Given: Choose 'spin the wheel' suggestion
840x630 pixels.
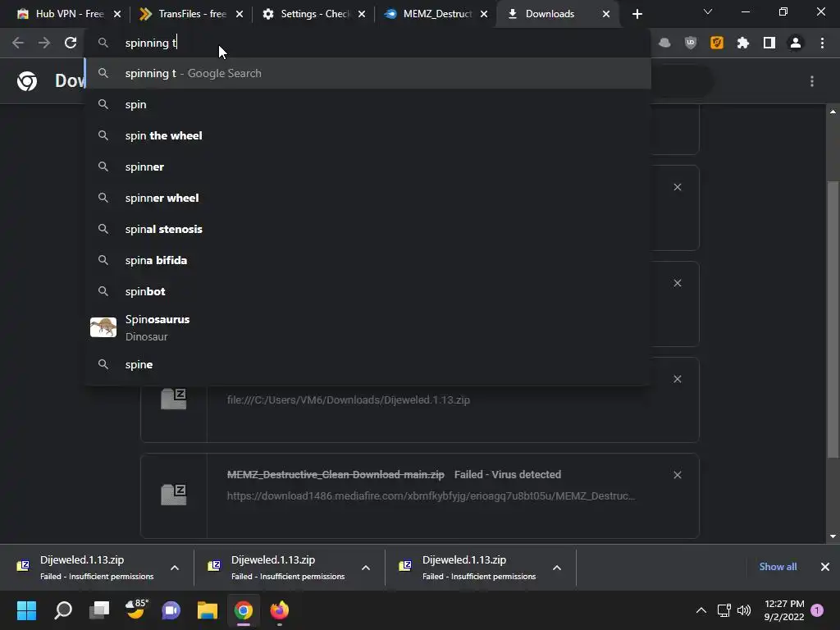Looking at the screenshot, I should coord(367,135).
